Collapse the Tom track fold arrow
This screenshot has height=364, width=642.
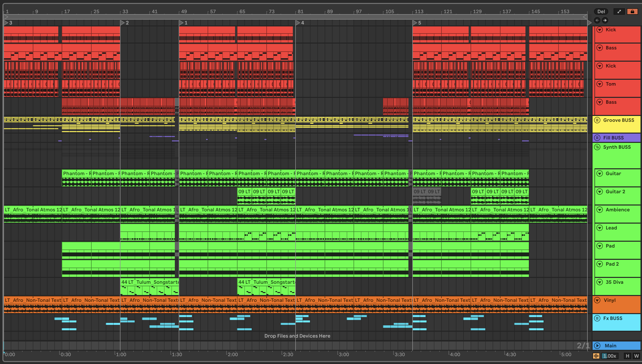(x=599, y=84)
